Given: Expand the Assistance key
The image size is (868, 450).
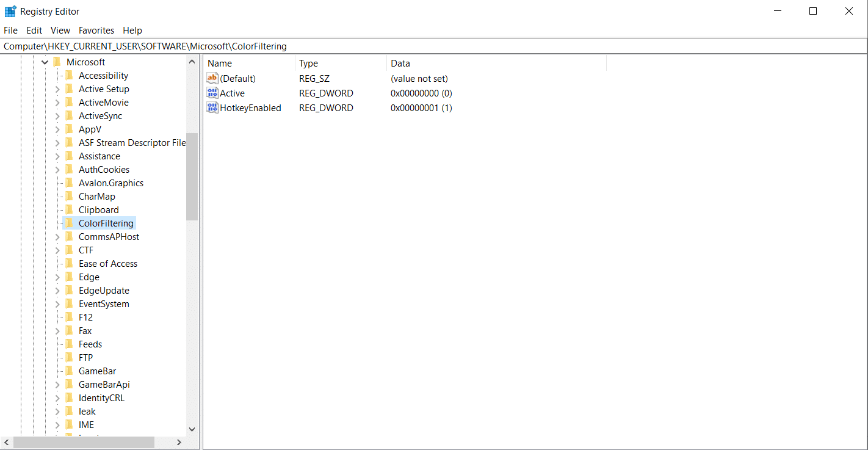Looking at the screenshot, I should pos(57,156).
